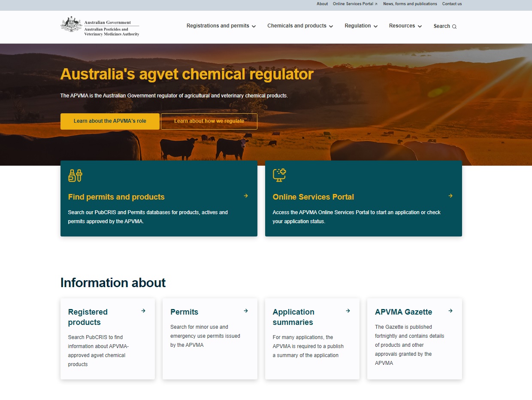
Task: Click the search magnifying glass icon
Action: tap(454, 27)
